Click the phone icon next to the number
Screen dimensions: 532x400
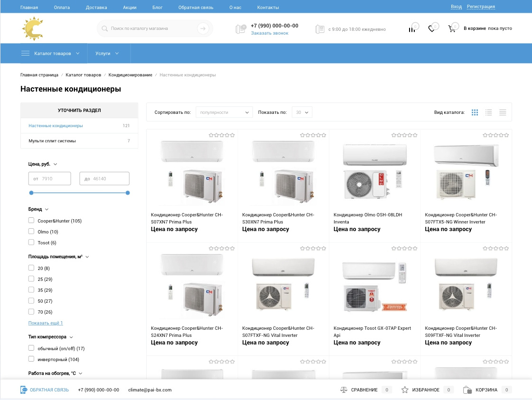point(241,29)
